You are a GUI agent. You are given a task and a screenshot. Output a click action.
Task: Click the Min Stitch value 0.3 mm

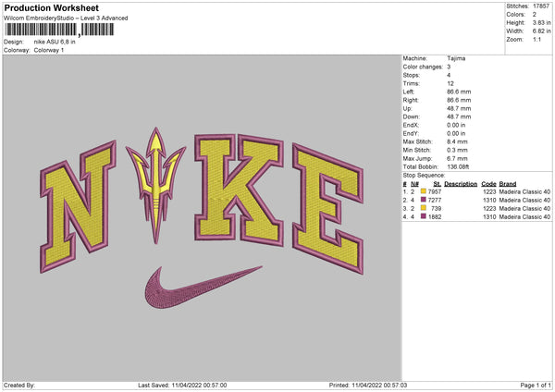point(457,150)
